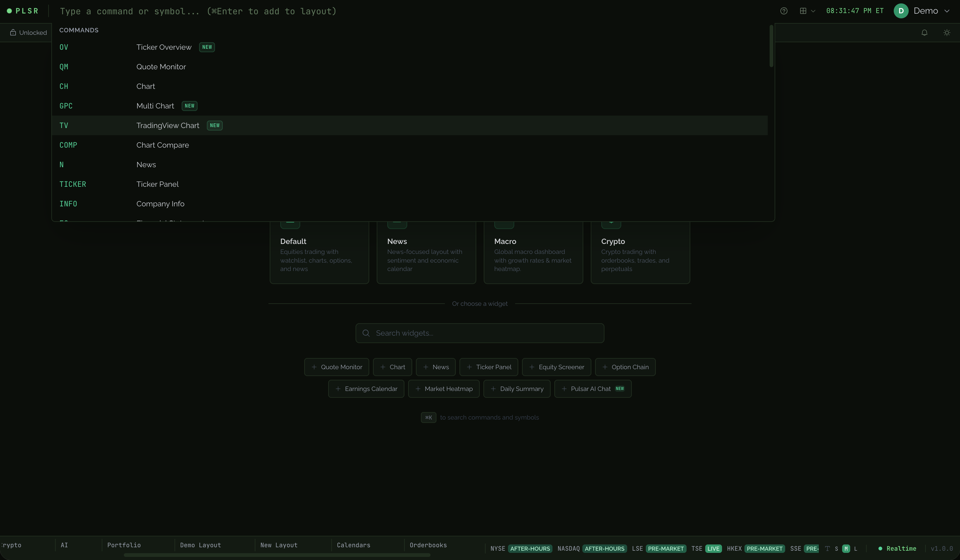Switch to the Portfolio workspace tab

[x=124, y=545]
